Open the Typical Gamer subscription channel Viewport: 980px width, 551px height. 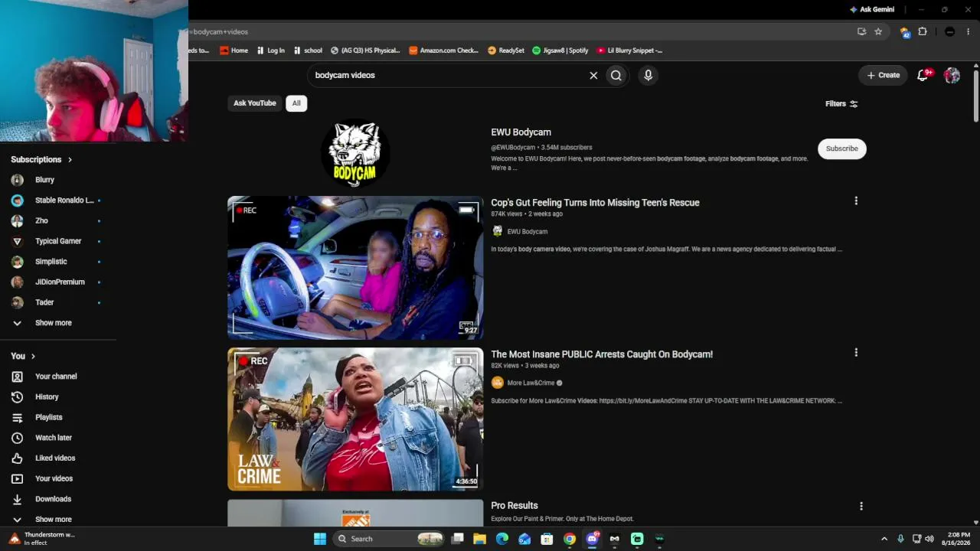[x=58, y=241]
